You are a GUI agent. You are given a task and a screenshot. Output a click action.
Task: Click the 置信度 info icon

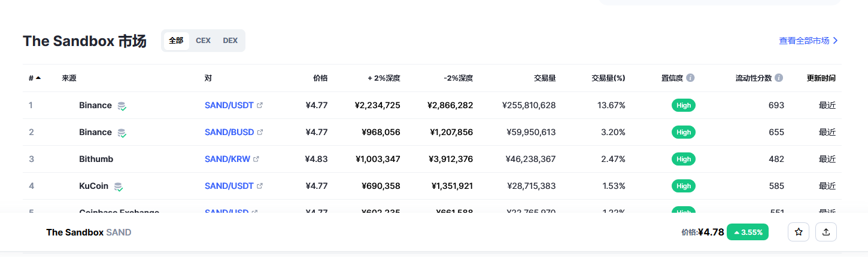point(690,78)
